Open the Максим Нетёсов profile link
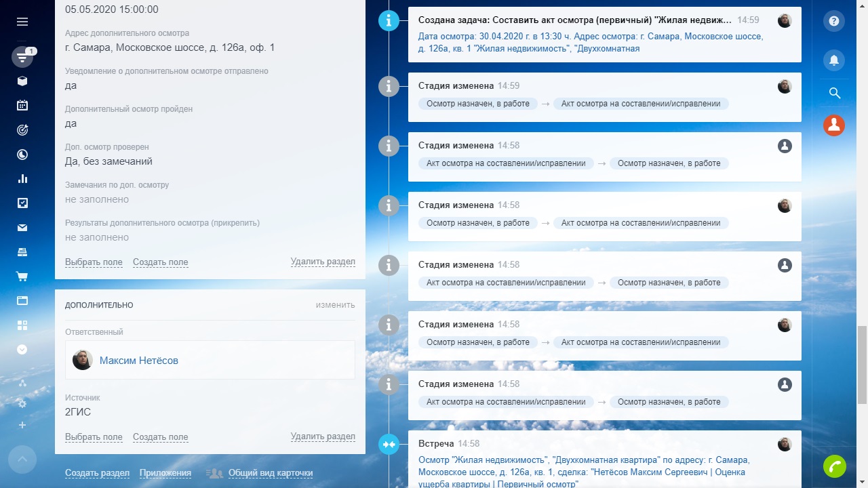The width and height of the screenshot is (868, 488). click(x=139, y=361)
